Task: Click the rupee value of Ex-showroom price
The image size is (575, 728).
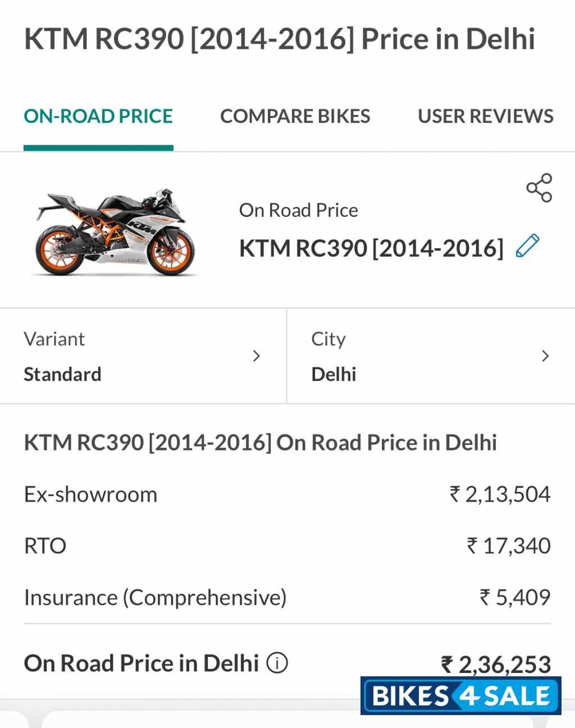Action: pos(499,494)
